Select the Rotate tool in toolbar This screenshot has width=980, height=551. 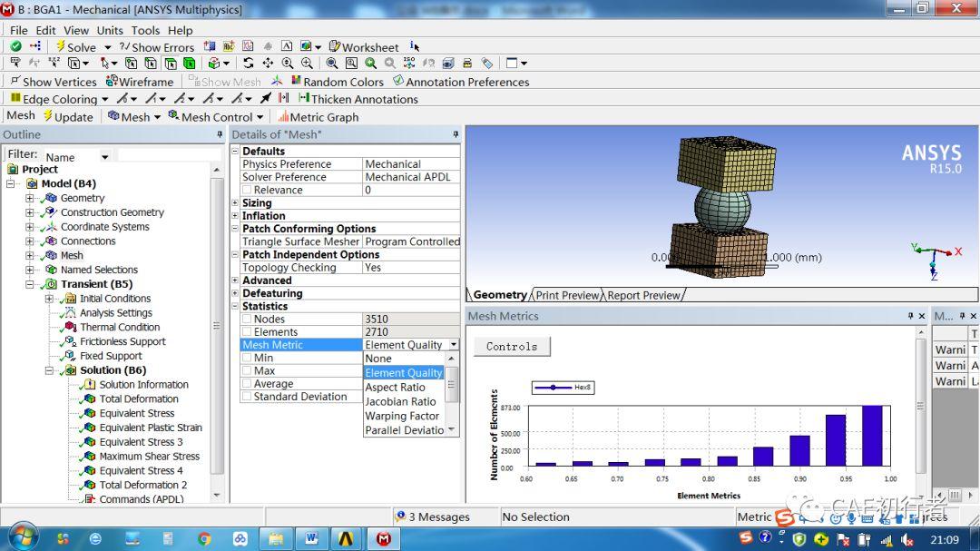[248, 64]
